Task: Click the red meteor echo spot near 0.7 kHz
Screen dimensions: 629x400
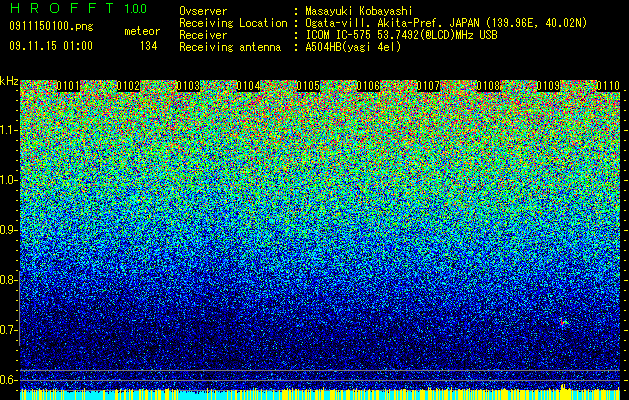Action: click(563, 322)
